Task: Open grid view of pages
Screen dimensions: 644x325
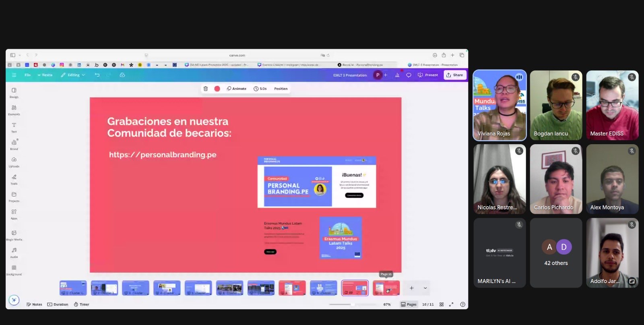Action: click(x=442, y=304)
